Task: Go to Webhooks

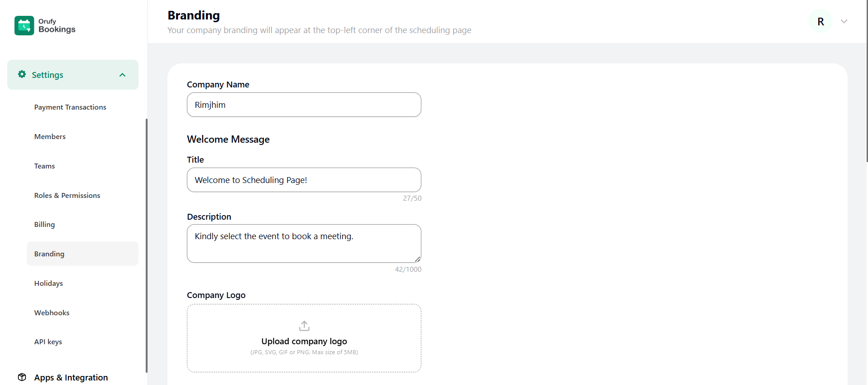Action: click(52, 313)
